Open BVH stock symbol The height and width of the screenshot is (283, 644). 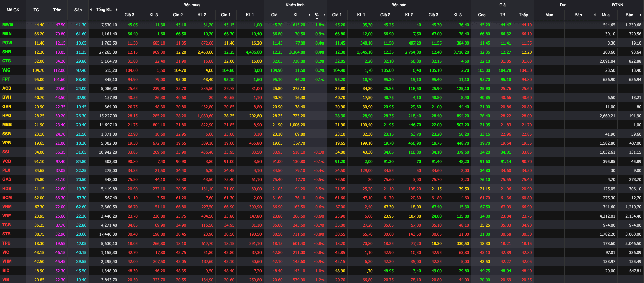point(7,97)
